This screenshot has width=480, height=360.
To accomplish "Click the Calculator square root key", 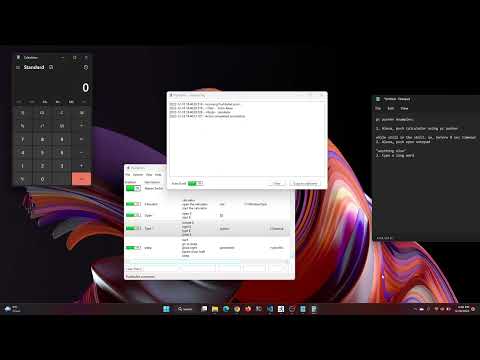I will (62, 126).
